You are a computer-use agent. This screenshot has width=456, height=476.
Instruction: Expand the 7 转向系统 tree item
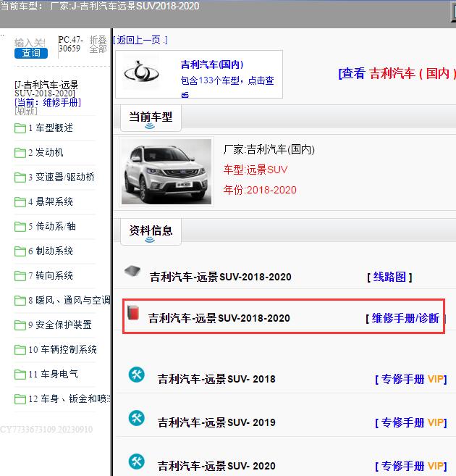coord(51,275)
